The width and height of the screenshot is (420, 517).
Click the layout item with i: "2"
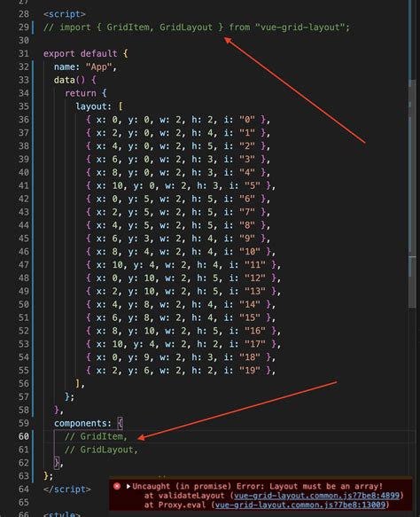coord(178,145)
